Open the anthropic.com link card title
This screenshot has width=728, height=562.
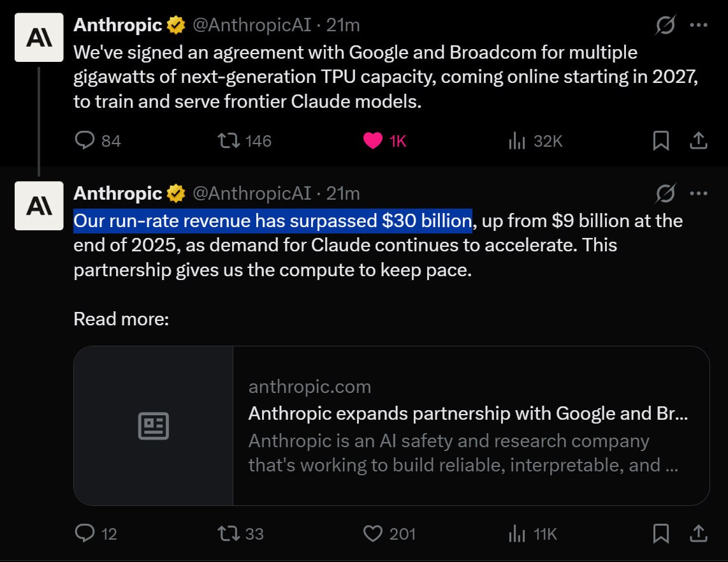(468, 414)
